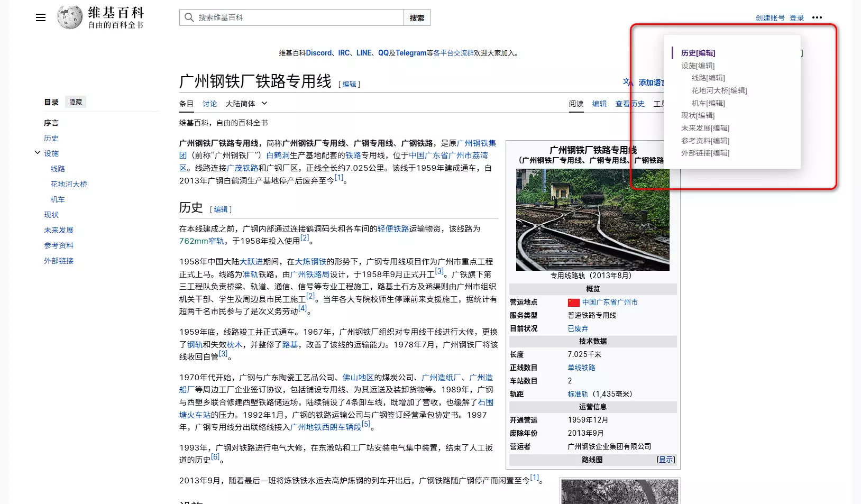The height and width of the screenshot is (504, 861).
Task: Open the 大陆简体 language variant dropdown
Action: [x=246, y=104]
